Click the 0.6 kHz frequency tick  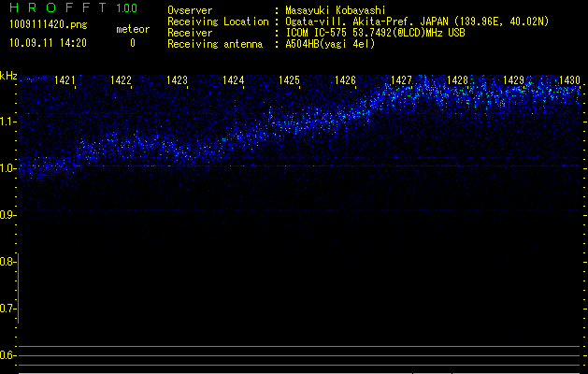coord(8,355)
